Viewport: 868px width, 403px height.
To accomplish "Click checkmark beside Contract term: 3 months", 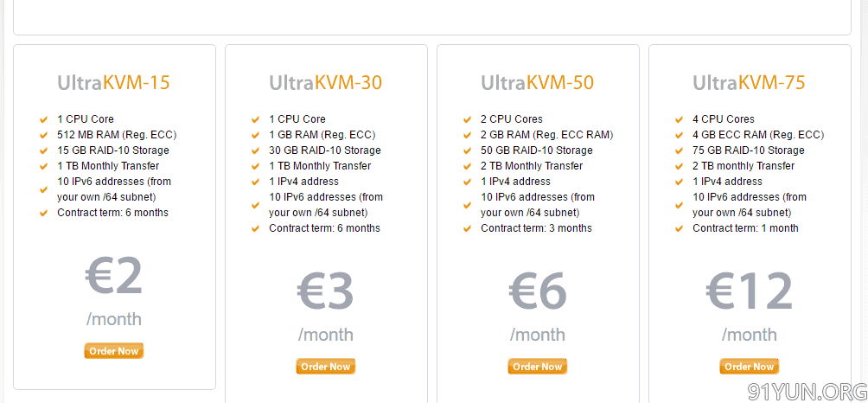I will click(467, 228).
